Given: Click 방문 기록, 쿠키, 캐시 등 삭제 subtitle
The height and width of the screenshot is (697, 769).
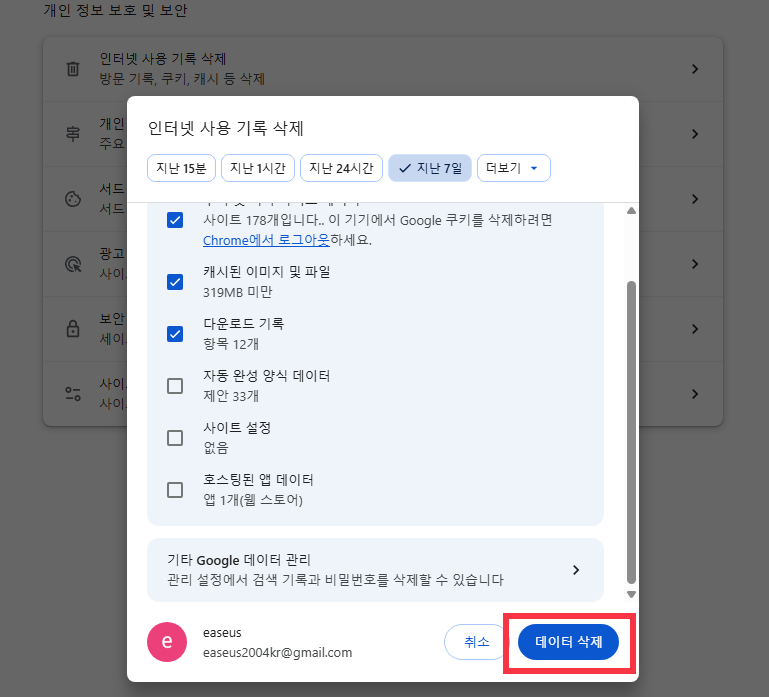Looking at the screenshot, I should point(182,79).
